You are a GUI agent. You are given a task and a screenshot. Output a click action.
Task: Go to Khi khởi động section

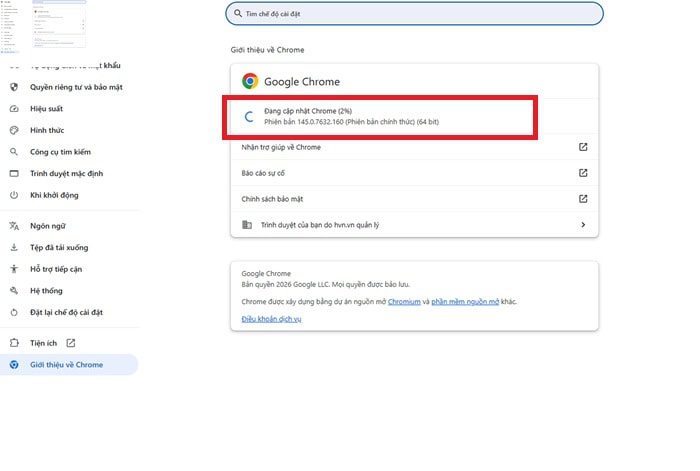(x=54, y=195)
